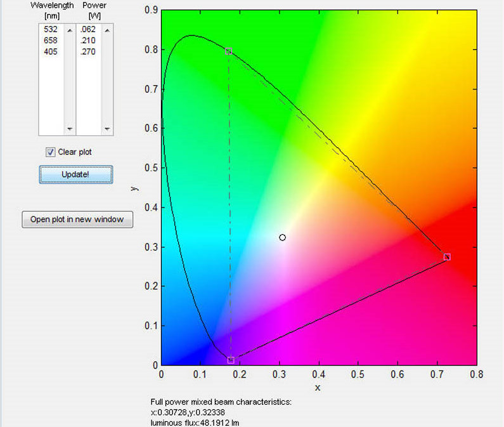This screenshot has height=427, width=504.
Task: Select the 658 wavelength entry
Action: click(x=50, y=41)
